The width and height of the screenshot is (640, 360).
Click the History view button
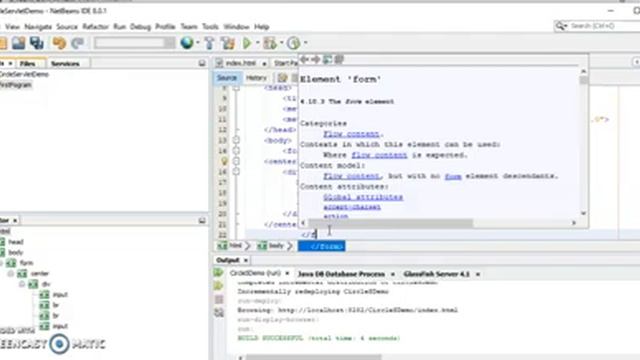pos(256,78)
